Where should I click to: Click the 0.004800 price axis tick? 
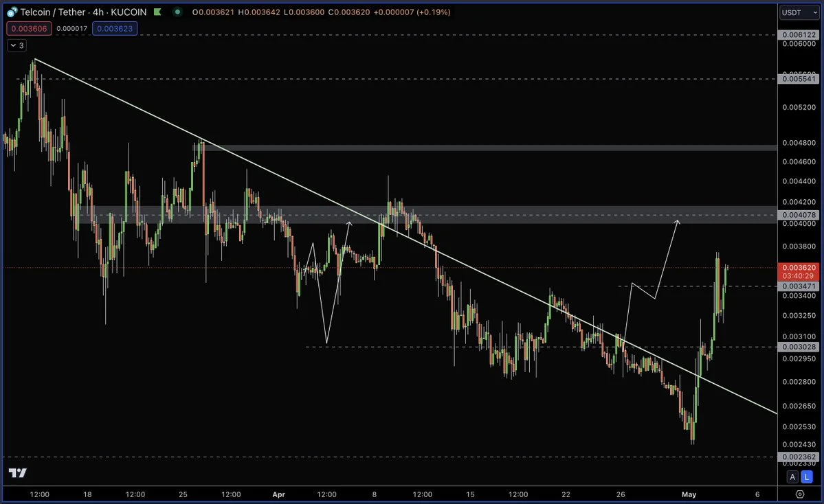tap(799, 142)
